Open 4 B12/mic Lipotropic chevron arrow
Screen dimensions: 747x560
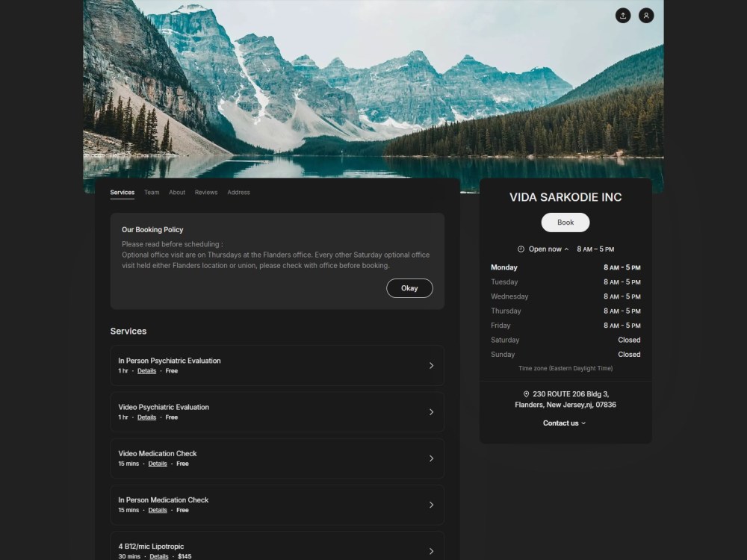click(x=431, y=551)
